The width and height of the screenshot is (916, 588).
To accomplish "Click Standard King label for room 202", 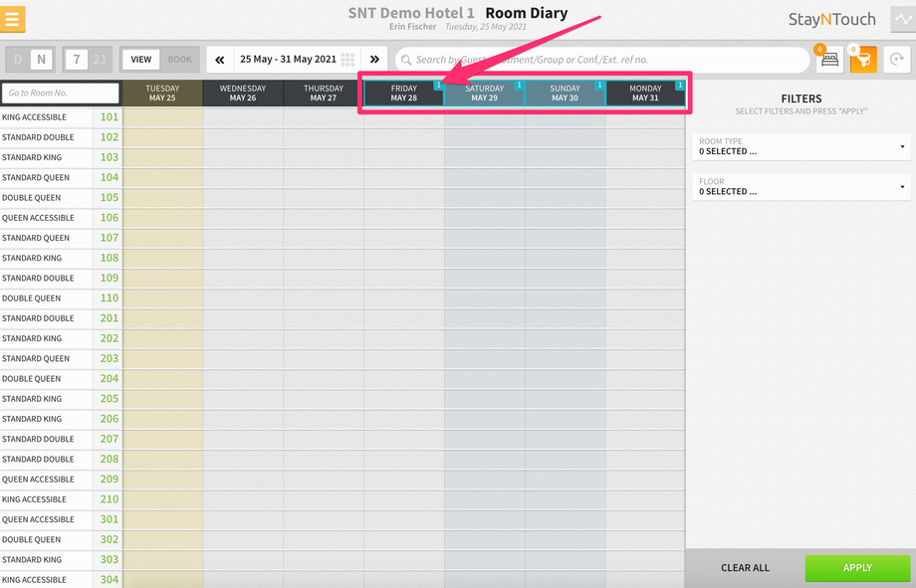I will 32,338.
